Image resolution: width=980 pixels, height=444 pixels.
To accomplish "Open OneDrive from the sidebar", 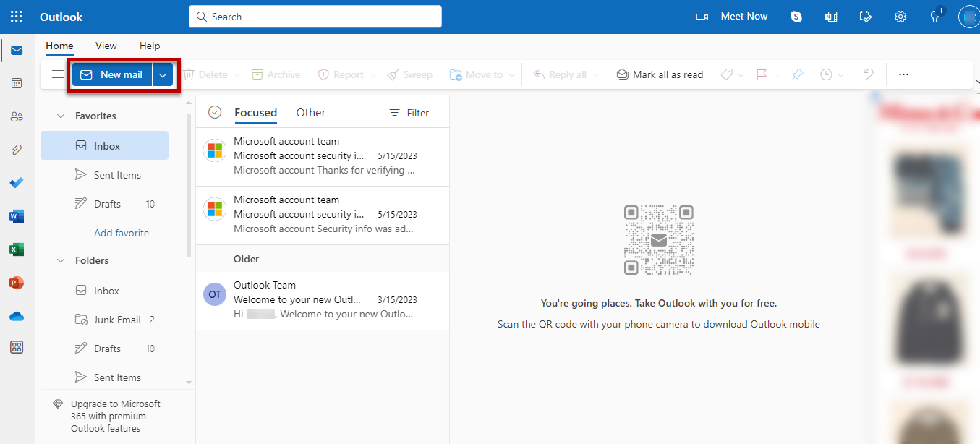I will pyautogui.click(x=16, y=315).
